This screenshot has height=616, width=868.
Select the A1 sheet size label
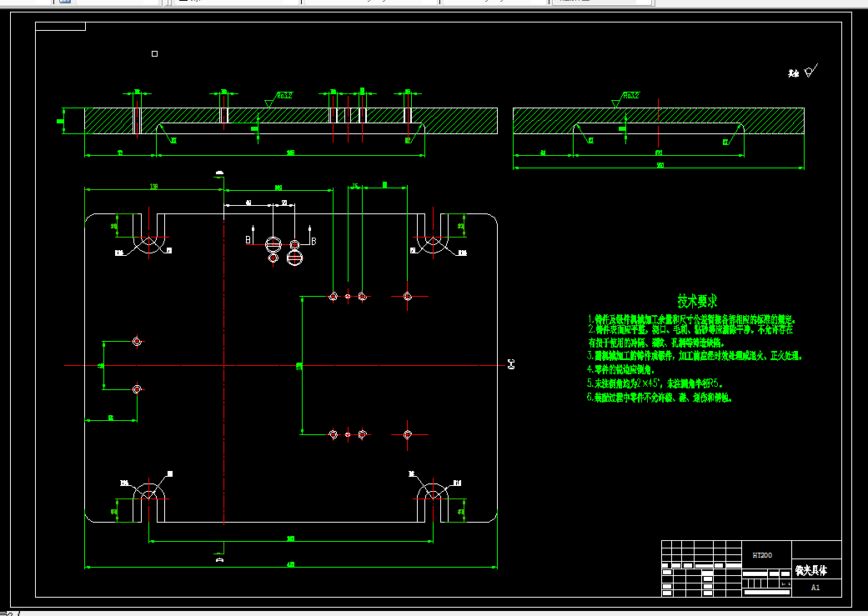815,588
